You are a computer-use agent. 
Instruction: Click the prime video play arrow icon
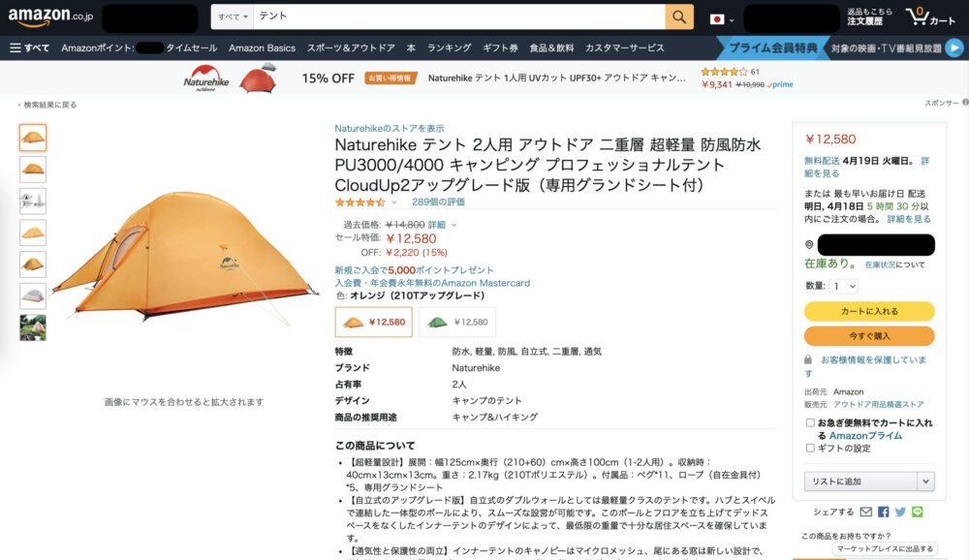tap(954, 47)
